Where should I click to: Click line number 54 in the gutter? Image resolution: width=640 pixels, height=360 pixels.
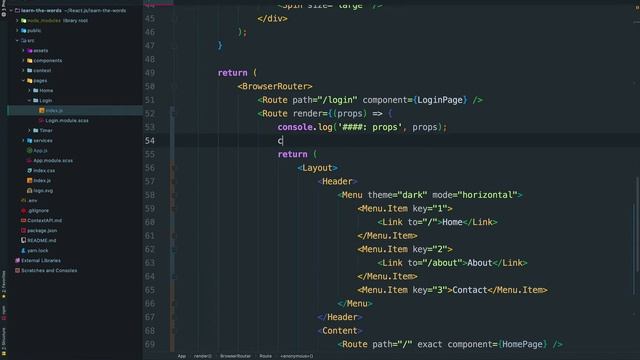150,141
